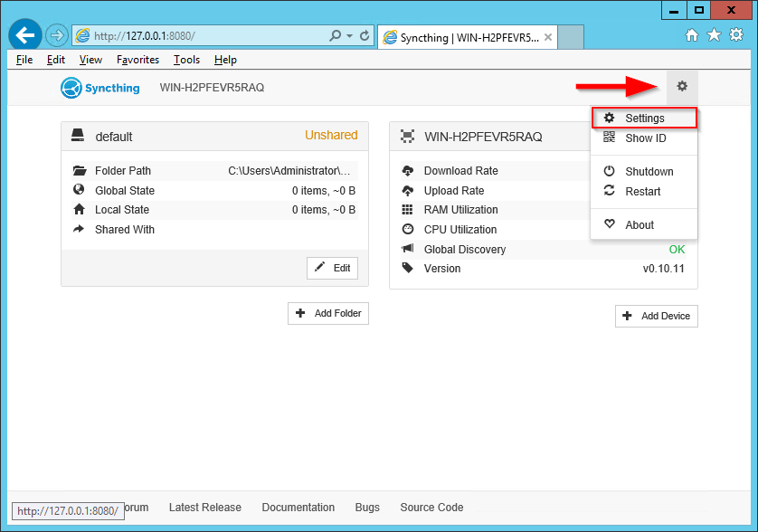Collapse the default folder panel header
The width and height of the screenshot is (758, 532).
[x=214, y=137]
